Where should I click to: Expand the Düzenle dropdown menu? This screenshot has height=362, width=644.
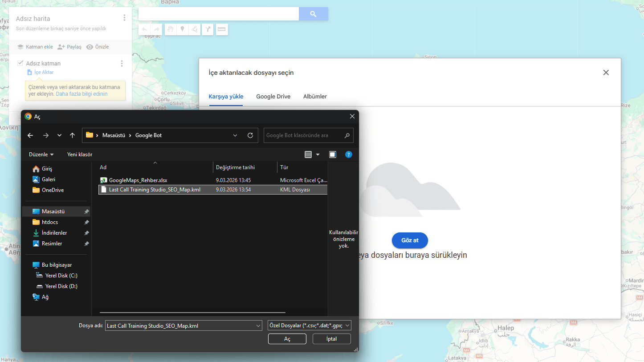[41, 155]
